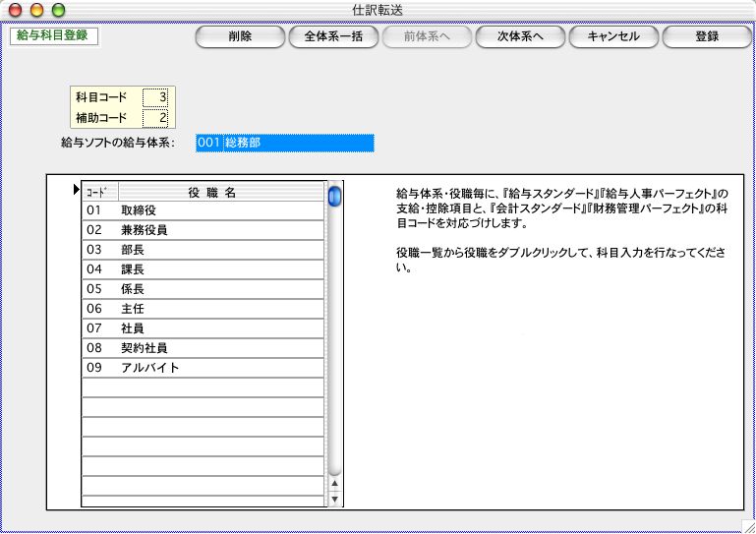Click the 登録 register button
This screenshot has width=756, height=534.
click(x=706, y=37)
